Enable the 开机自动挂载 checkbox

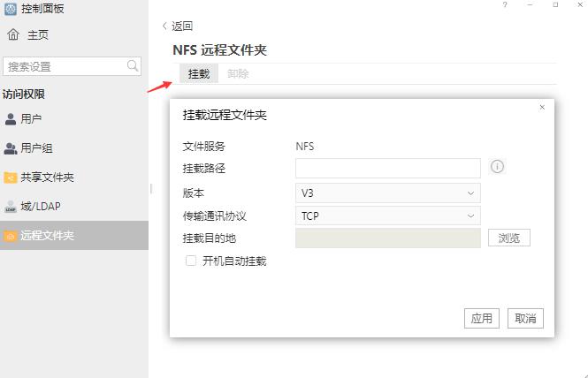coord(190,261)
